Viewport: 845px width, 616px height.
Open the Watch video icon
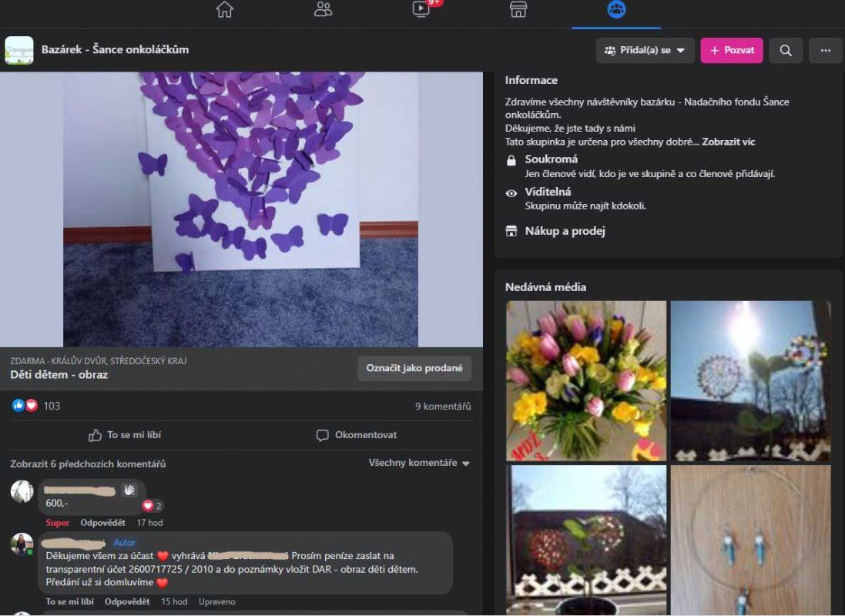pos(421,10)
